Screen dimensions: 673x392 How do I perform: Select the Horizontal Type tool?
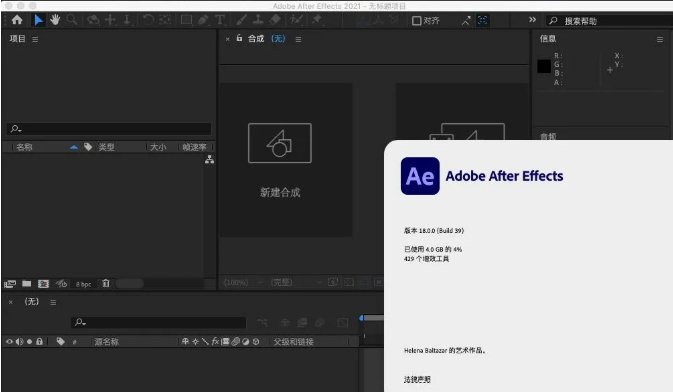(x=220, y=20)
